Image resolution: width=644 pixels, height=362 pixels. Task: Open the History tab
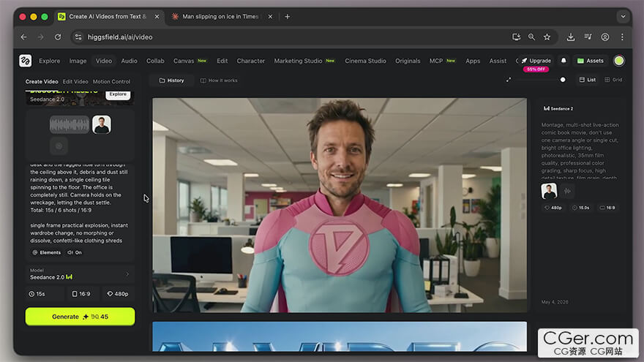coord(172,80)
